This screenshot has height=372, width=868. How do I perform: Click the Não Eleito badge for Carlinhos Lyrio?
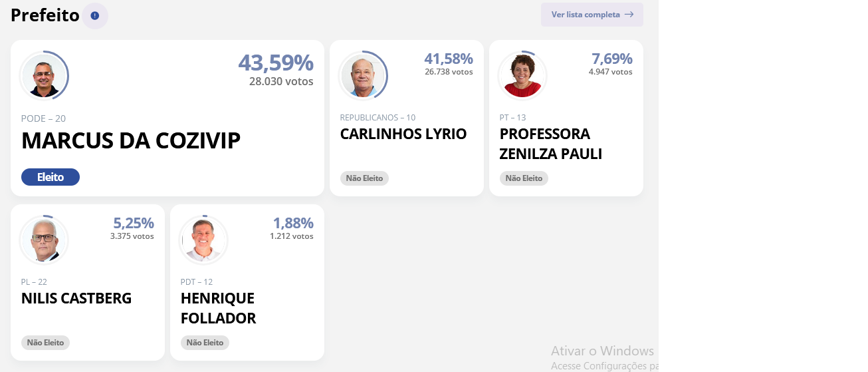click(364, 178)
